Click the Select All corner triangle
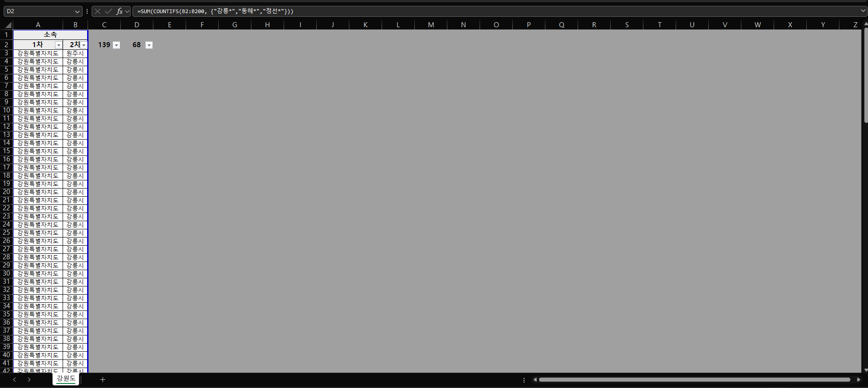This screenshot has height=388, width=868. [x=8, y=25]
